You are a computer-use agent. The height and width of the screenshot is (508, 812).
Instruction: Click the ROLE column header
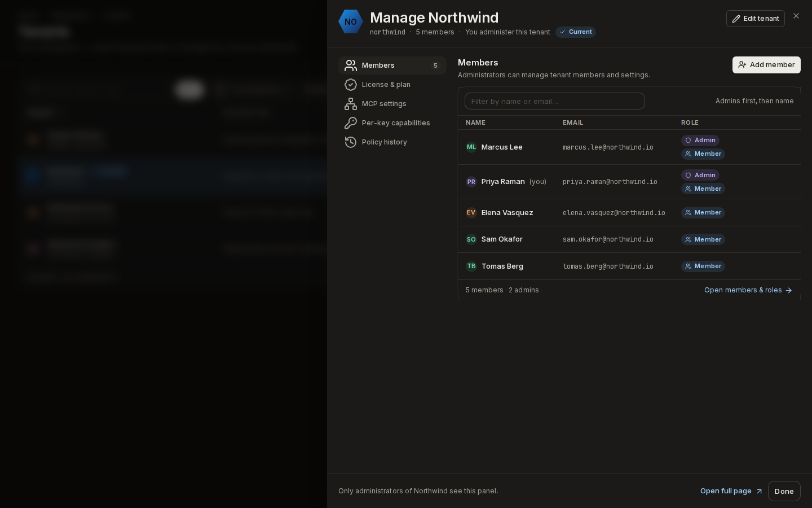[690, 122]
